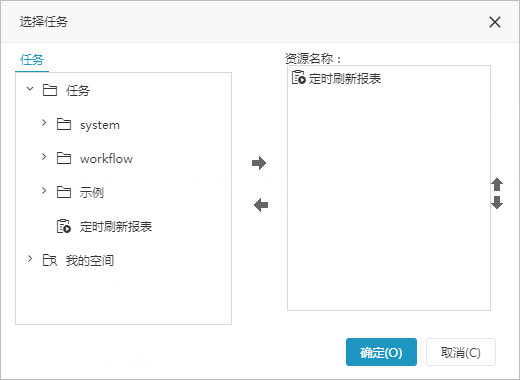This screenshot has width=520, height=380.
Task: Click the 示例 folder icon
Action: pyautogui.click(x=64, y=192)
